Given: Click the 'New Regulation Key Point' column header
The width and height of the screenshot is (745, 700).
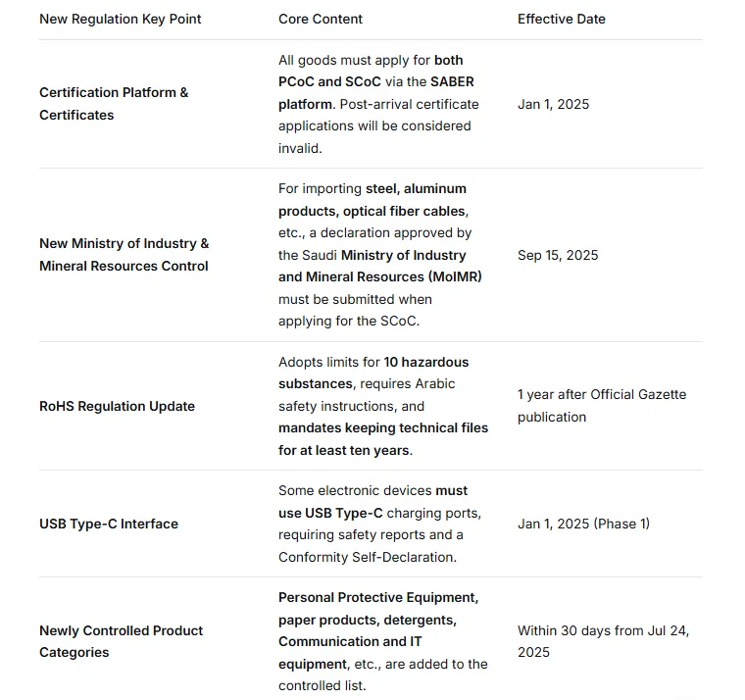Looking at the screenshot, I should pyautogui.click(x=121, y=19).
